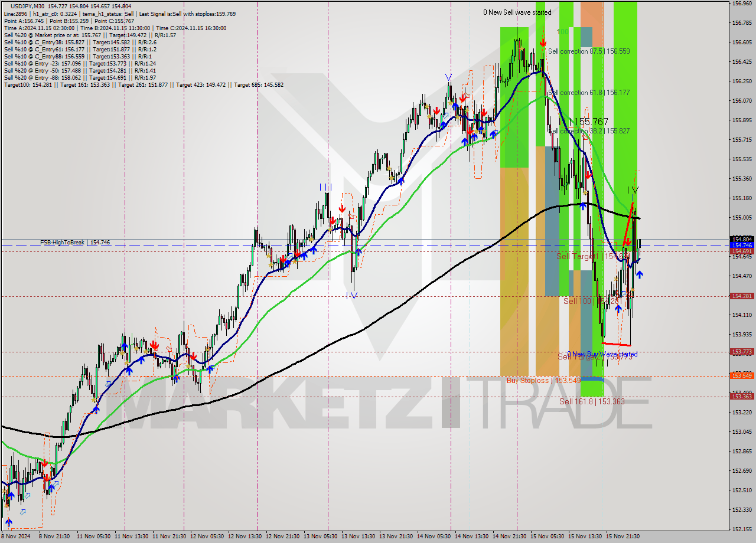Click the '14 Nov 05:30' time axis label
756x543 pixels.
pos(432,537)
